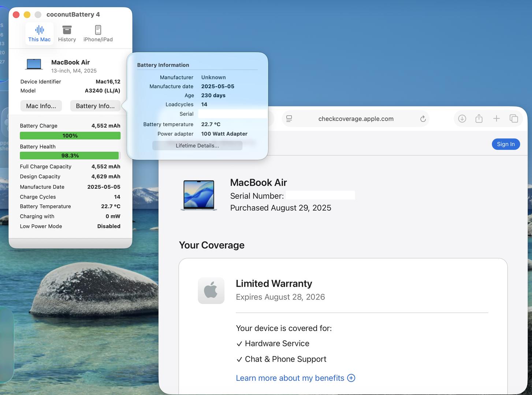Viewport: 532px width, 395px height.
Task: Switch to the History tab
Action: 67,34
